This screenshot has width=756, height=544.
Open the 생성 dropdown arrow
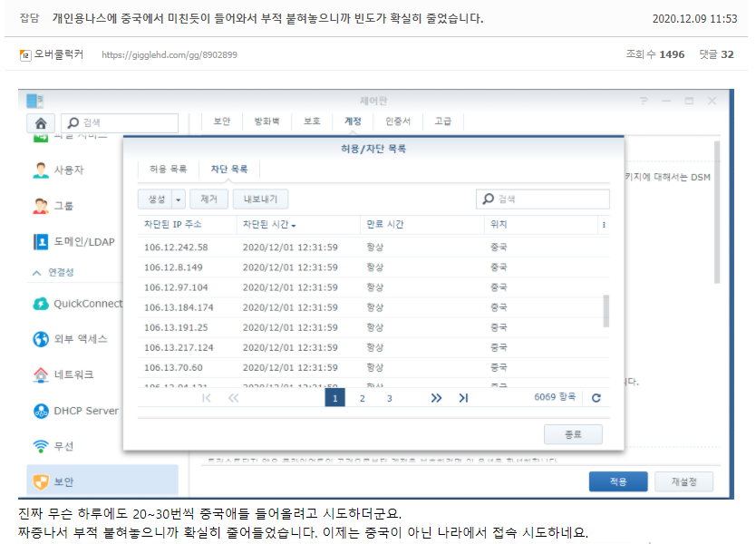click(x=179, y=199)
